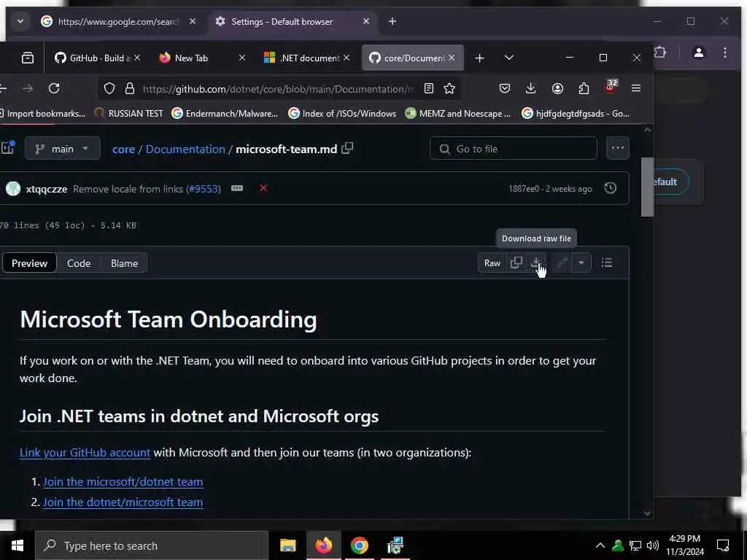The width and height of the screenshot is (747, 560).
Task: Select the Code view tab
Action: (x=79, y=263)
